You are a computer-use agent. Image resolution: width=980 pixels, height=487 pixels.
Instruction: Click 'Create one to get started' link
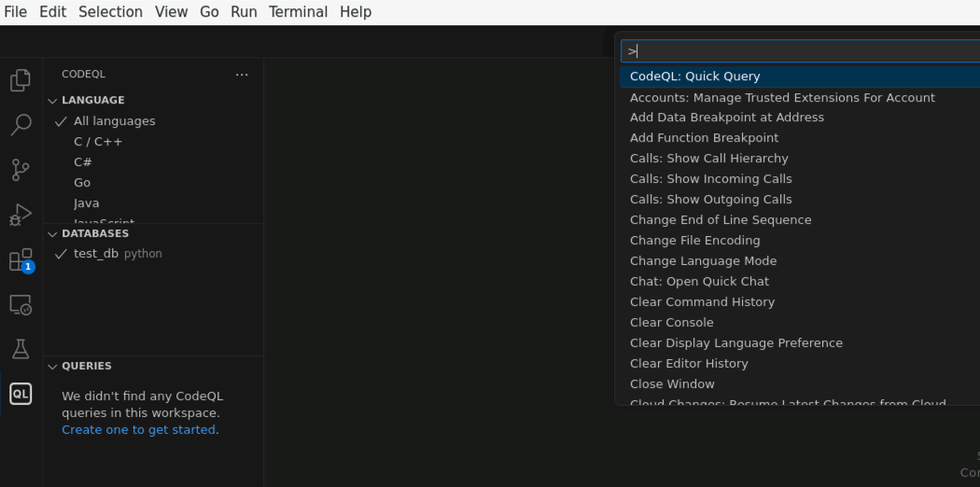139,429
